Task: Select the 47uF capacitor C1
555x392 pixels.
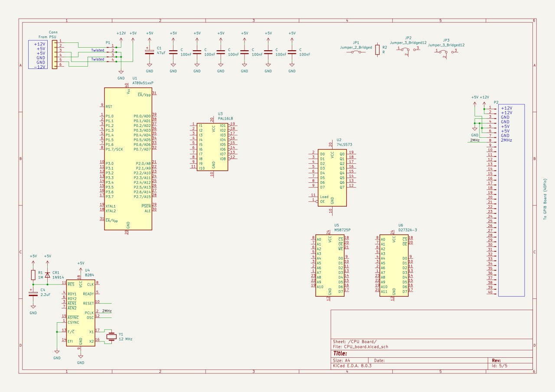Action: coord(150,52)
